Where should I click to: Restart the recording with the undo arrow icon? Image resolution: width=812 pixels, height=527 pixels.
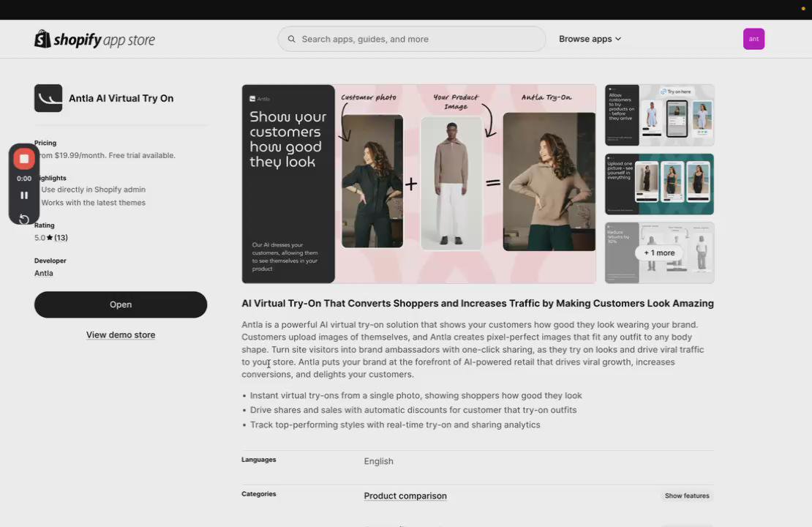[x=24, y=219]
